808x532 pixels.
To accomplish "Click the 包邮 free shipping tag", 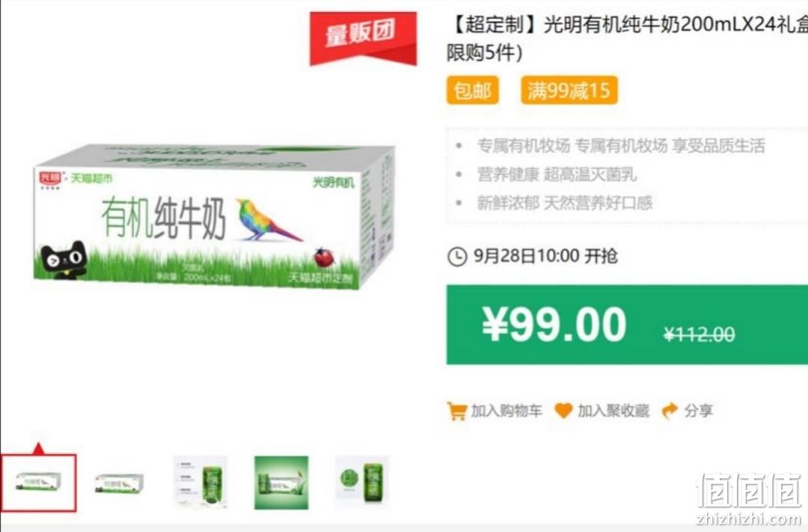I will tap(473, 91).
